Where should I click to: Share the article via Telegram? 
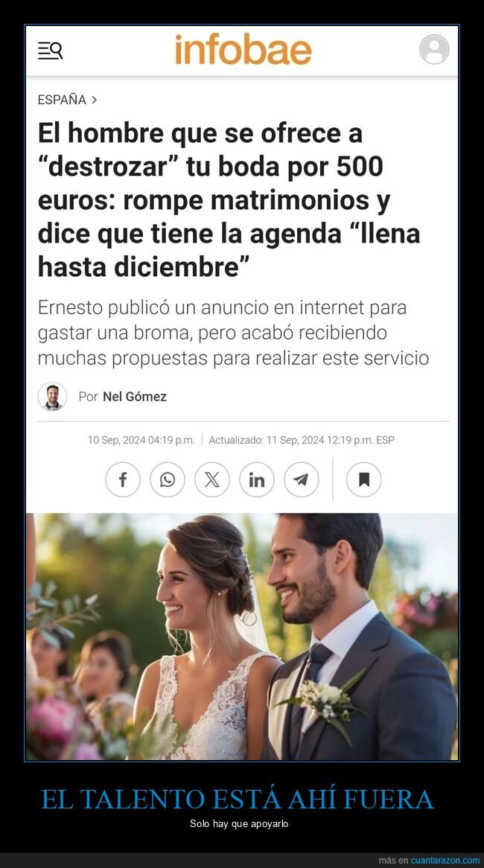pyautogui.click(x=302, y=479)
